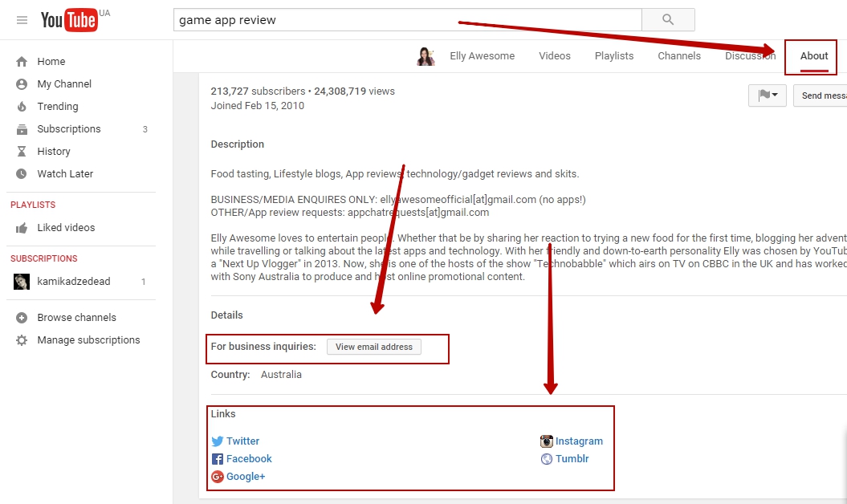Click the YouTube logo

(x=69, y=20)
